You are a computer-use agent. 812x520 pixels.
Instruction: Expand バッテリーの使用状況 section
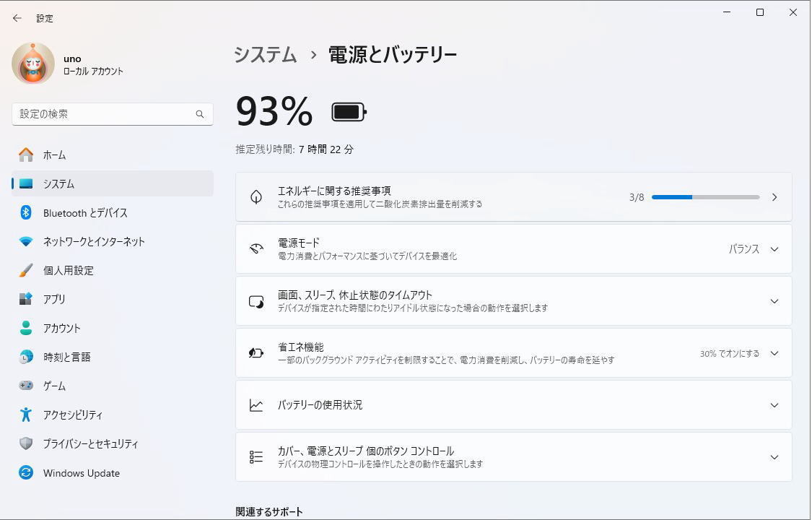coord(774,405)
